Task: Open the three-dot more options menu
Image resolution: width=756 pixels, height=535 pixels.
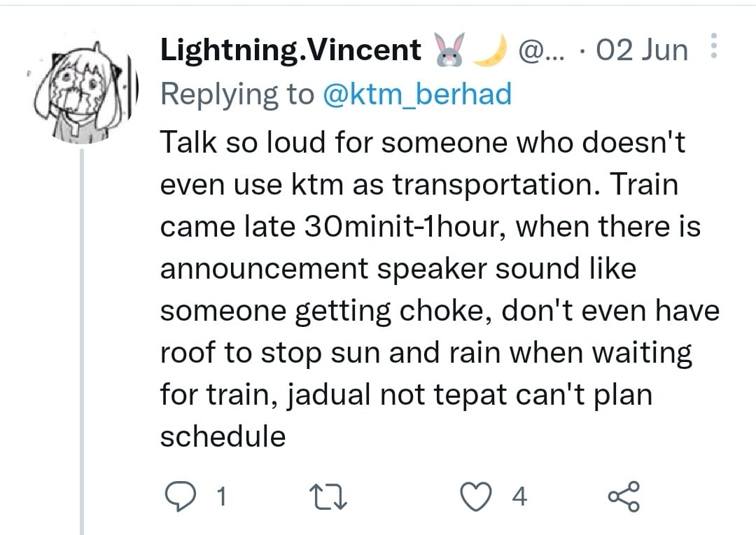Action: pyautogui.click(x=714, y=46)
